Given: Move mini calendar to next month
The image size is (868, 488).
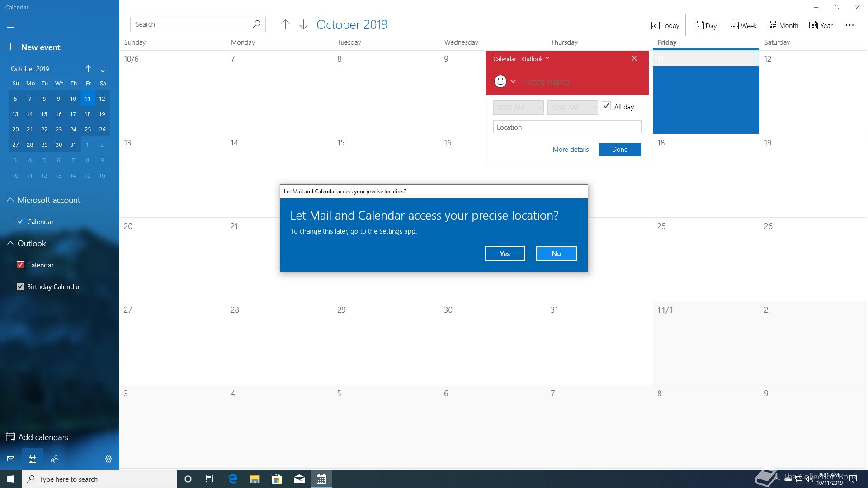Looking at the screenshot, I should (x=103, y=69).
